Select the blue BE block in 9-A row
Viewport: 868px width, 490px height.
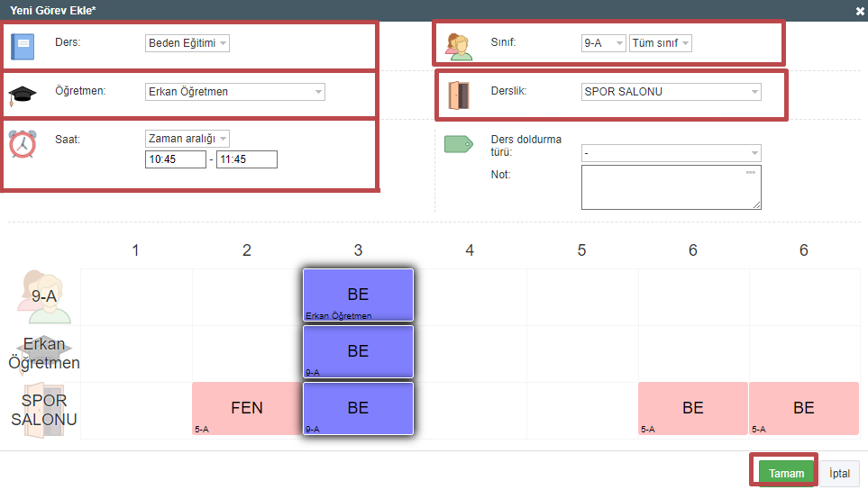[x=358, y=295]
